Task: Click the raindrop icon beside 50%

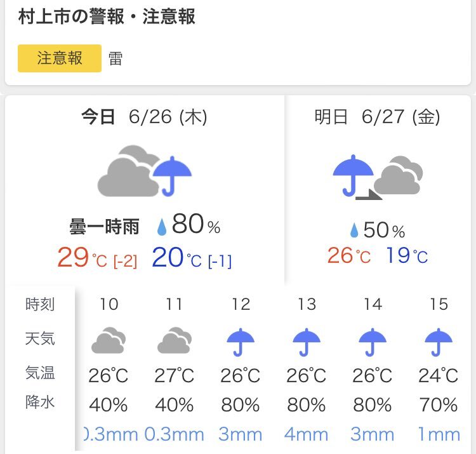Action: (x=354, y=230)
